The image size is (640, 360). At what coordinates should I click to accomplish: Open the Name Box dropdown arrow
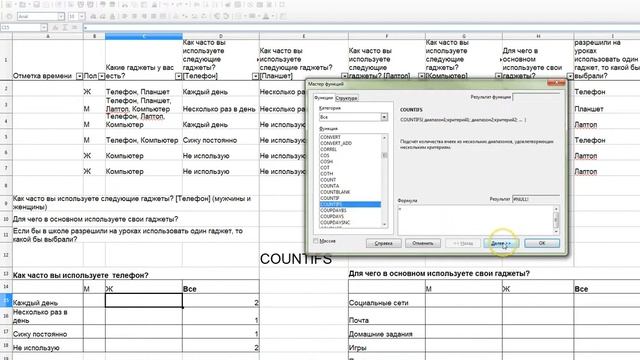point(44,27)
